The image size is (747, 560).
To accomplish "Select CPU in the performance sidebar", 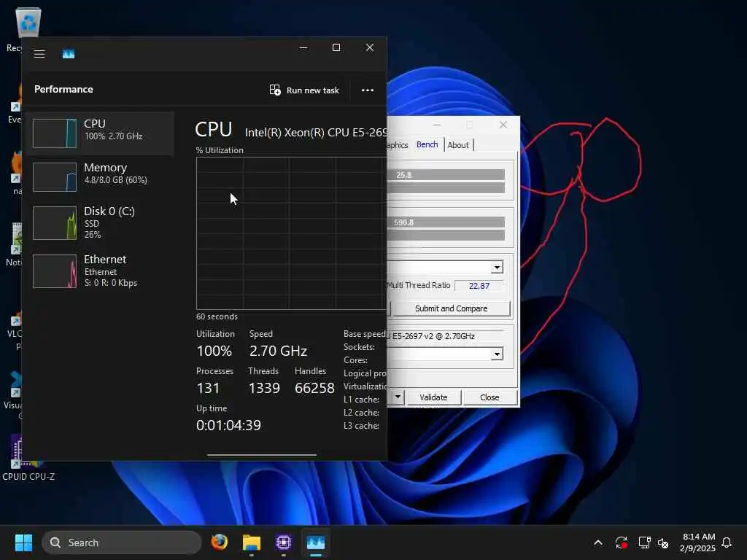I will (x=101, y=133).
